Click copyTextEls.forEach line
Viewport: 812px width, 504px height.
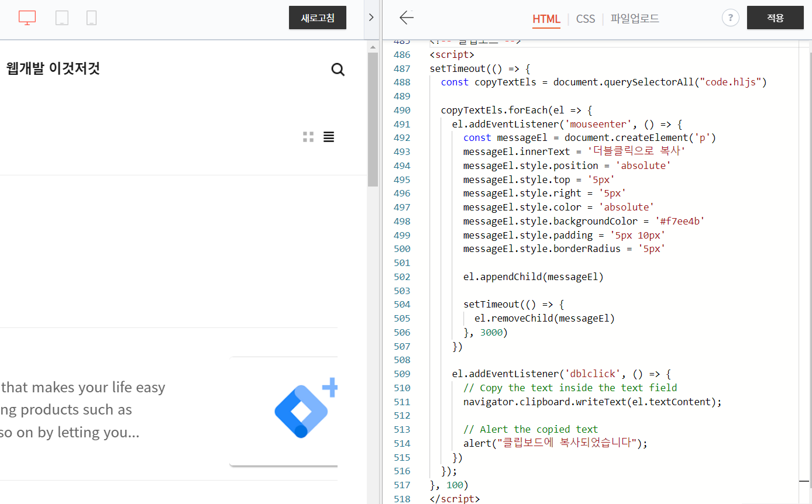click(x=517, y=110)
